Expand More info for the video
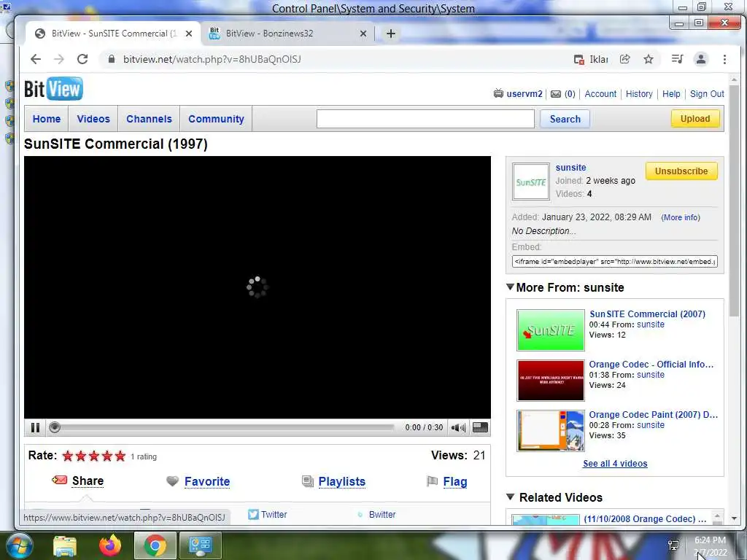747x560 pixels. click(x=681, y=217)
